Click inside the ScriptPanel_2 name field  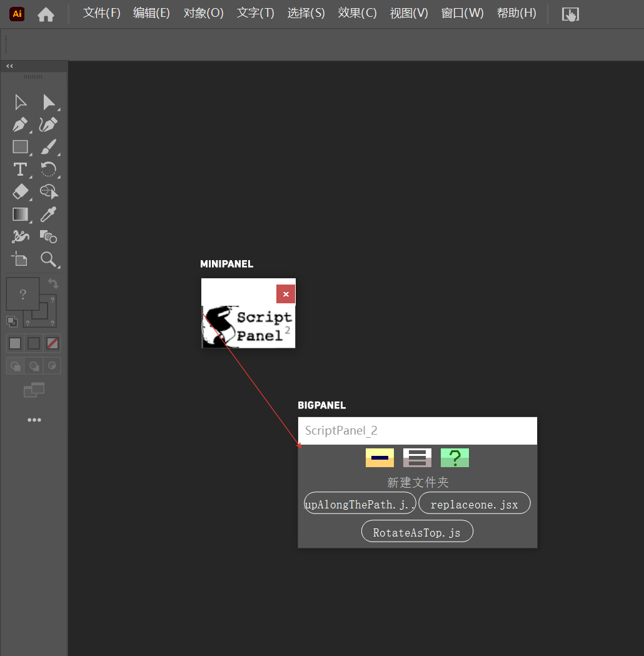[x=417, y=431]
